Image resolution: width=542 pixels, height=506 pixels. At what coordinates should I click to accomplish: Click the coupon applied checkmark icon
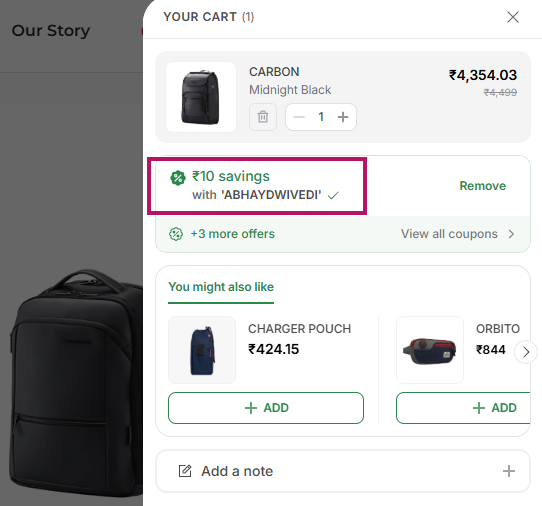333,196
